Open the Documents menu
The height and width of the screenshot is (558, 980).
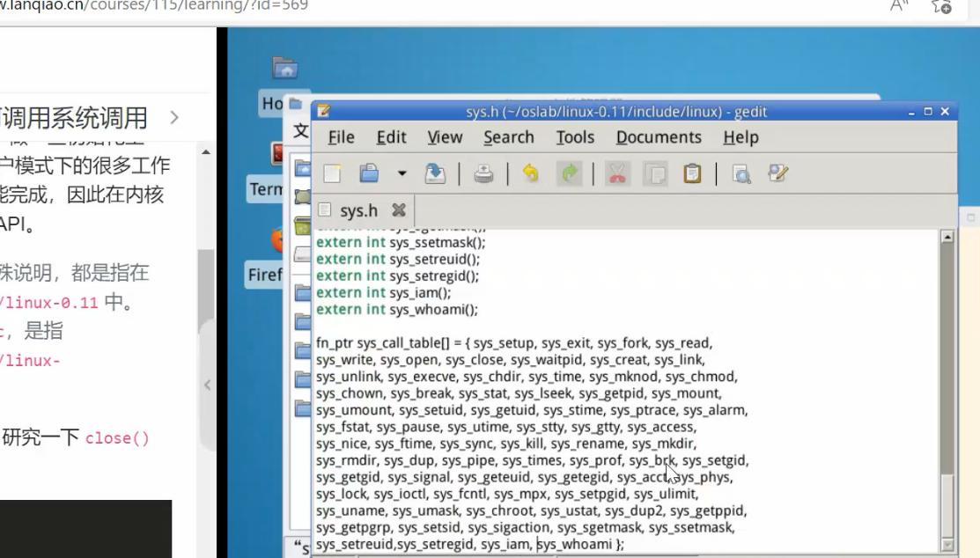(659, 137)
